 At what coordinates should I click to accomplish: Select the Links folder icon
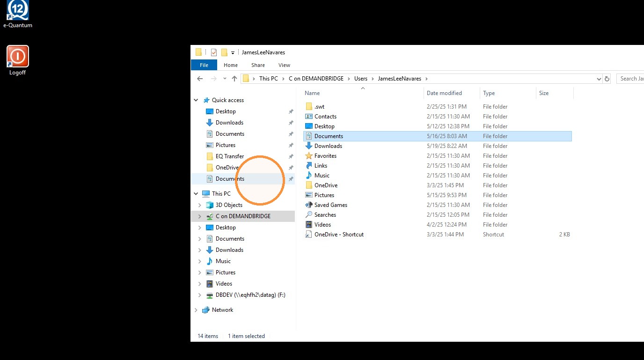pos(308,166)
